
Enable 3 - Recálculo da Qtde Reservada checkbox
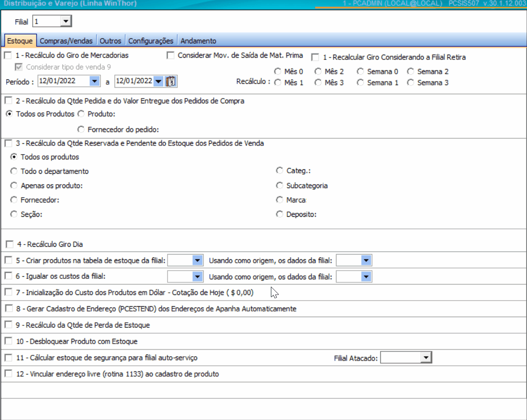pyautogui.click(x=8, y=143)
